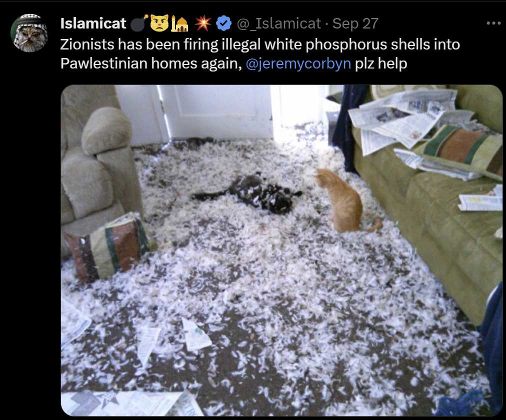This screenshot has height=420, width=506.
Task: Click the striped pillow on the green couch
Action: (x=461, y=151)
